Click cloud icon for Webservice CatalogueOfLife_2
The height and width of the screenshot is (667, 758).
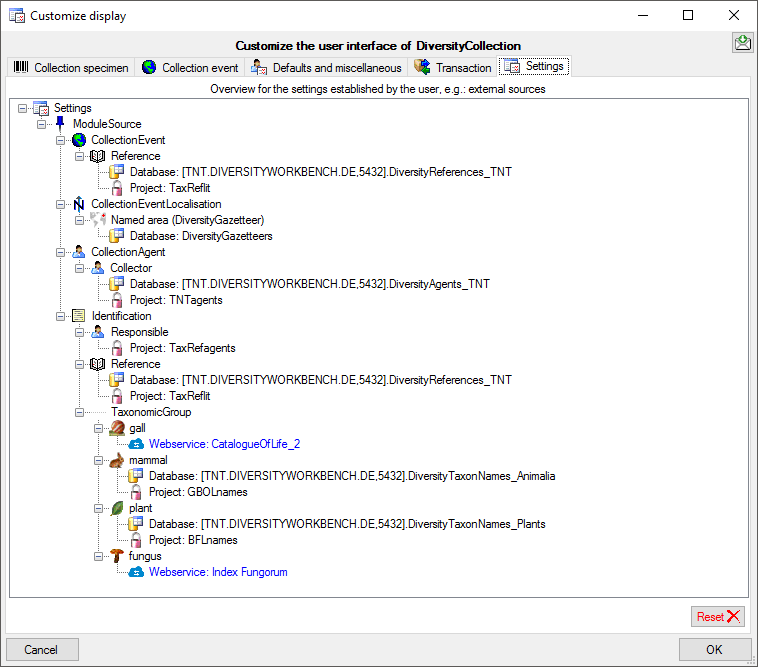(136, 444)
